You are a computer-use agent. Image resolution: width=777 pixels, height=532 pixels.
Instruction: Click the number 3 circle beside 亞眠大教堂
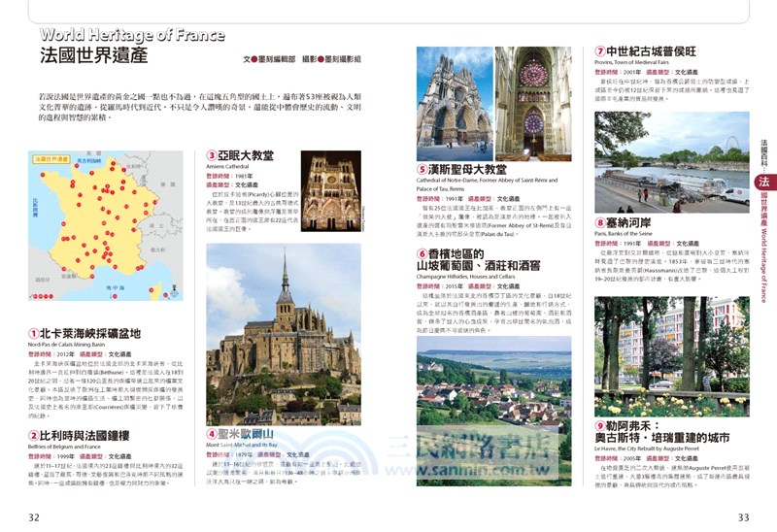click(x=211, y=154)
